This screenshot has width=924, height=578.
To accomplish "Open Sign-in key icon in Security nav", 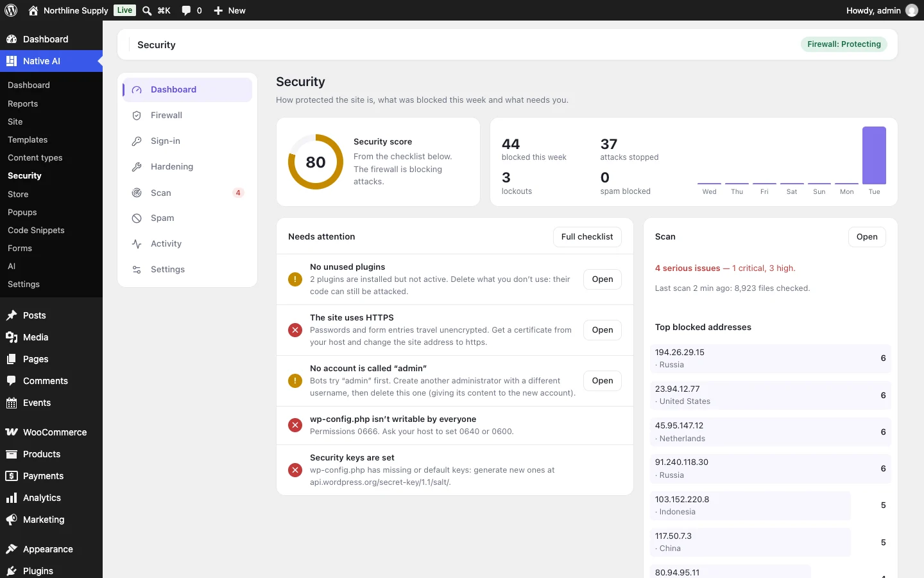I will pos(137,141).
